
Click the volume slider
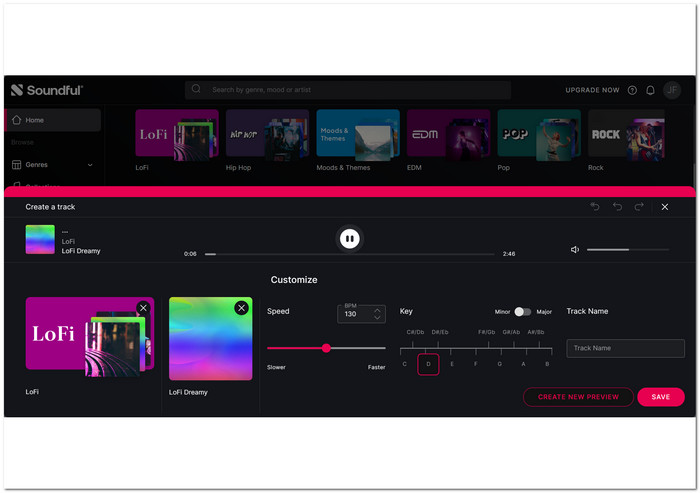(628, 250)
